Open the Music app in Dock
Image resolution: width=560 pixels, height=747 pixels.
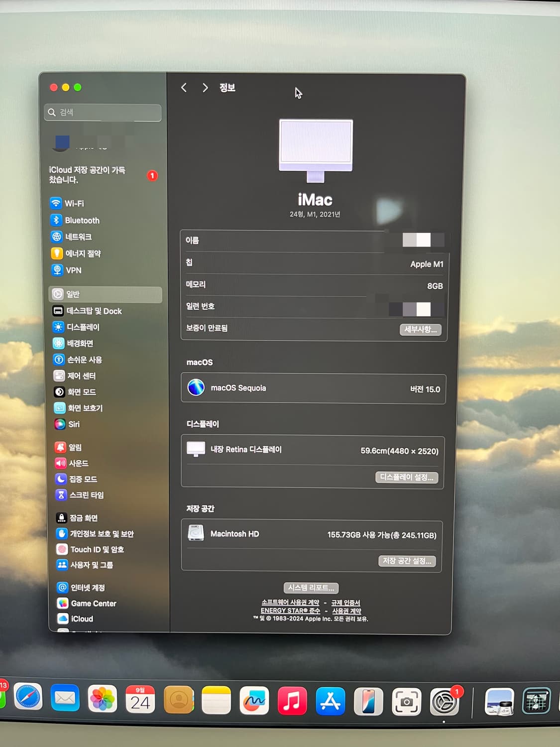(x=292, y=701)
